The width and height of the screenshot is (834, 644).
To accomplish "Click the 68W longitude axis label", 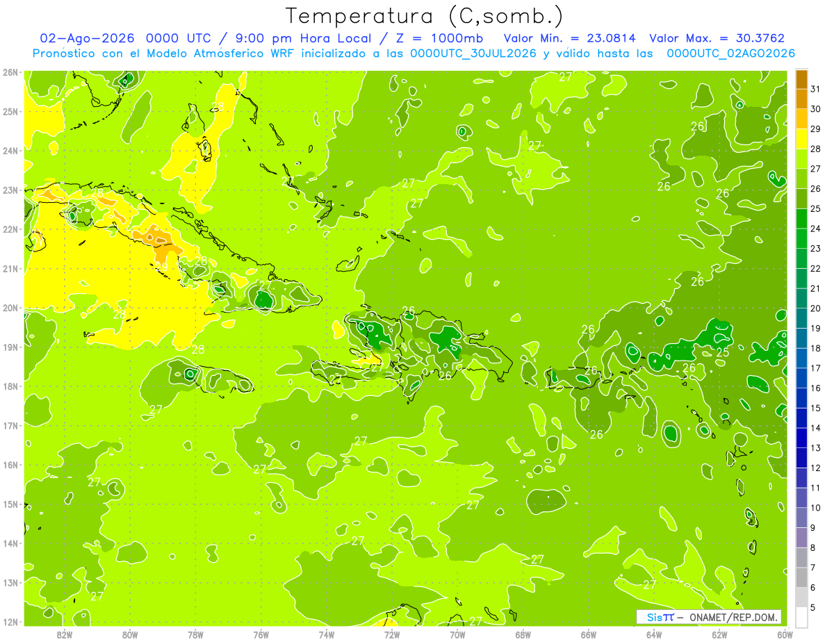I will point(523,634).
